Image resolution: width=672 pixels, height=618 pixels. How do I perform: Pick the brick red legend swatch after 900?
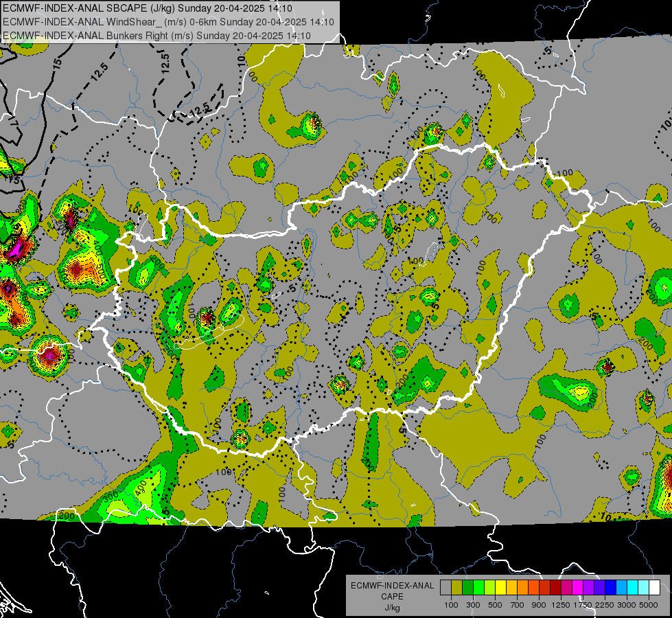(x=545, y=587)
